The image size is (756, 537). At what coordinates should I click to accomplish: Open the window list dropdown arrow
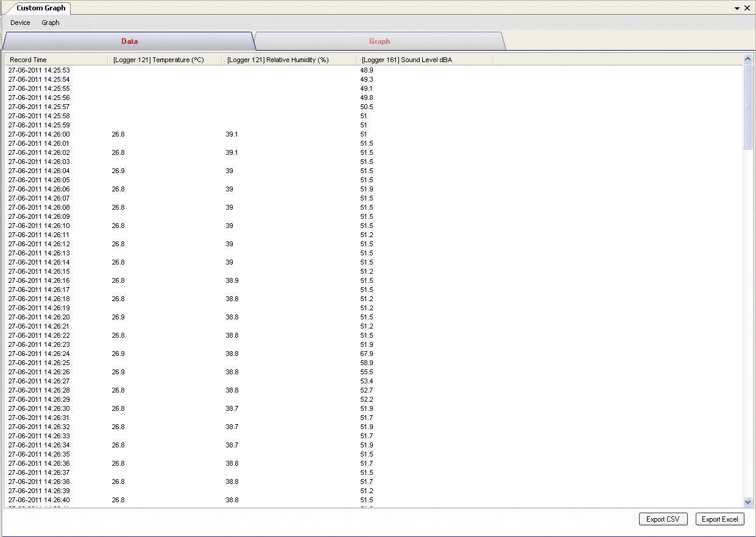tap(737, 9)
